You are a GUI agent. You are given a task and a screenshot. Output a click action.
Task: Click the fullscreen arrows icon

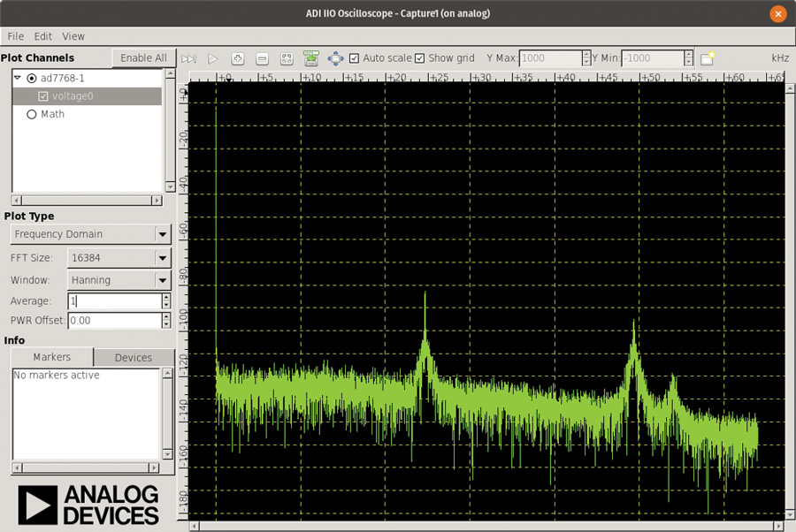coord(335,58)
